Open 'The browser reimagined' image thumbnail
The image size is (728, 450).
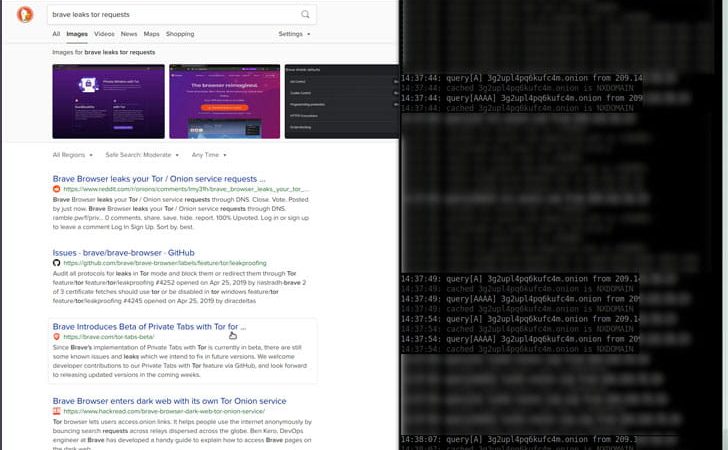tap(225, 101)
